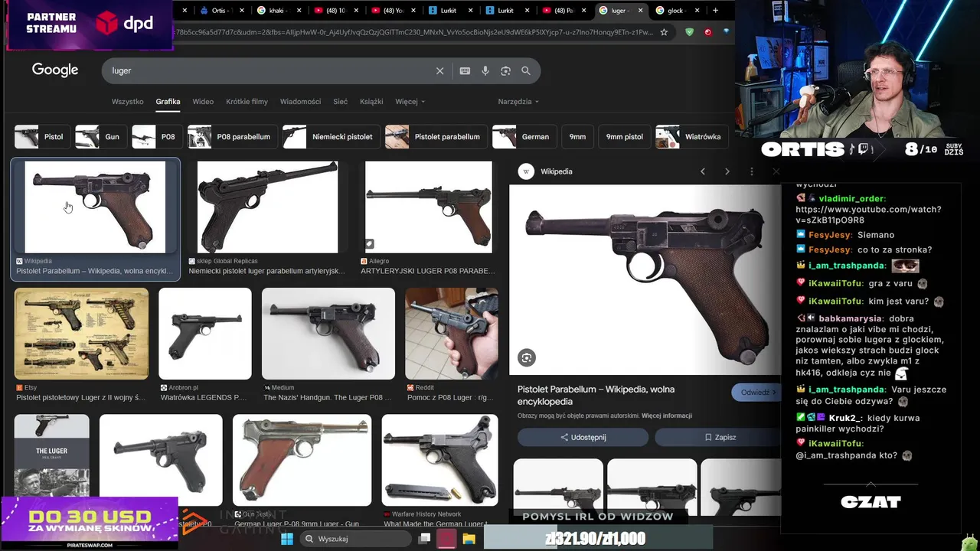Image resolution: width=980 pixels, height=551 pixels.
Task: Open Task View on the taskbar
Action: click(424, 539)
